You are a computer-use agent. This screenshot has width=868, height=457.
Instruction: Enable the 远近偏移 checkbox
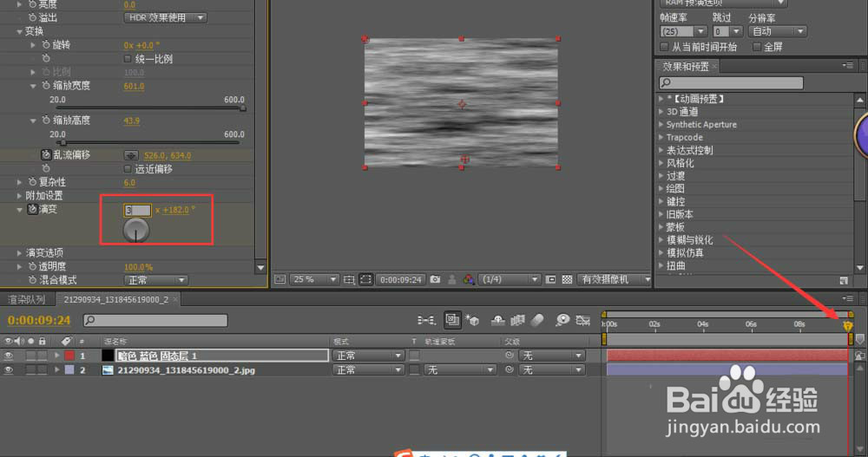[x=128, y=169]
